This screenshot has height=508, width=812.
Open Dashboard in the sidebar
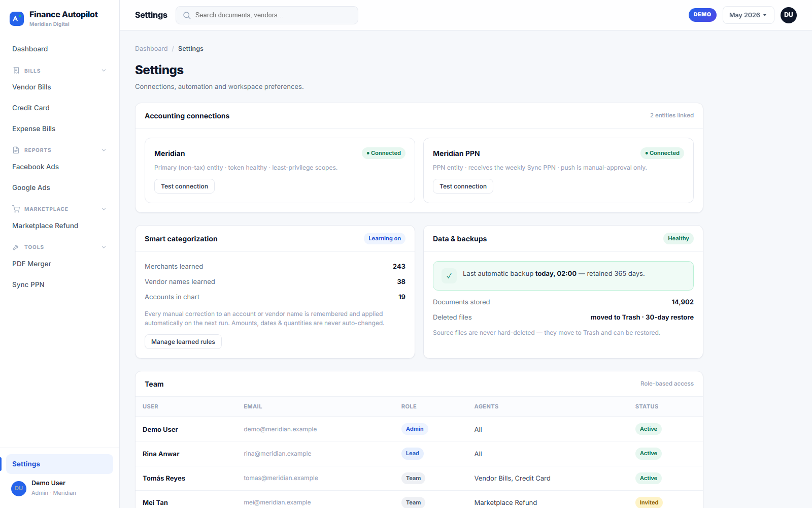point(59,49)
